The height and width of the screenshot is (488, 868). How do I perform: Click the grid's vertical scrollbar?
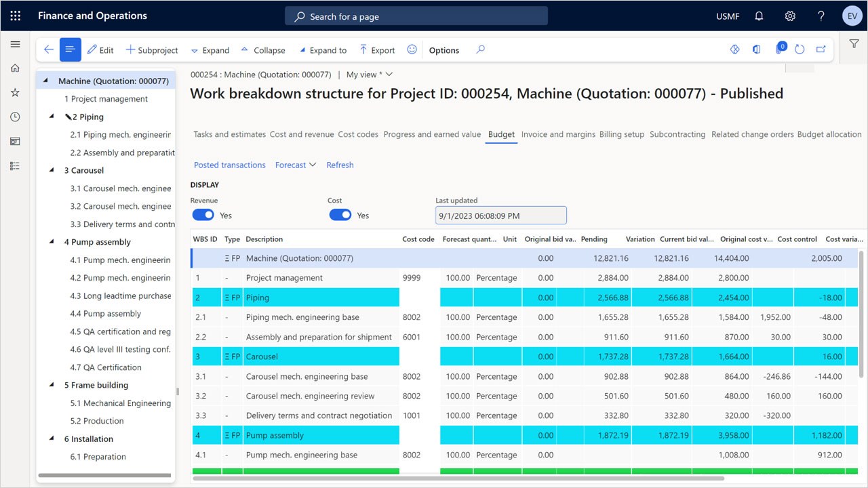(x=863, y=314)
